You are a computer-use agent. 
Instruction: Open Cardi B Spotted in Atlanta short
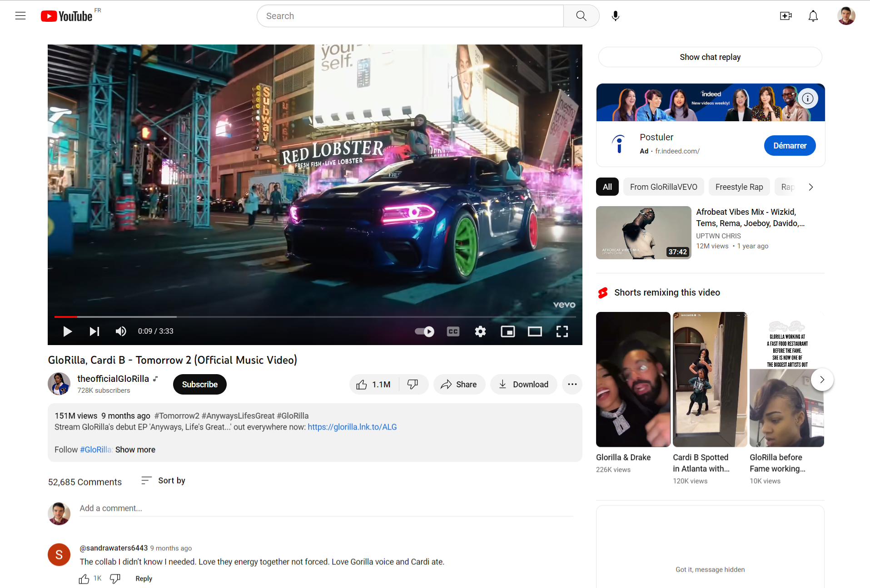710,380
